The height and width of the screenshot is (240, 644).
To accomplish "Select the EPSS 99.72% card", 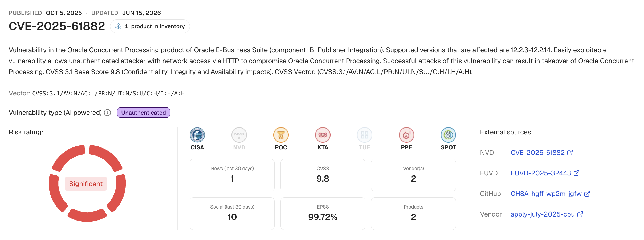I will click(323, 214).
